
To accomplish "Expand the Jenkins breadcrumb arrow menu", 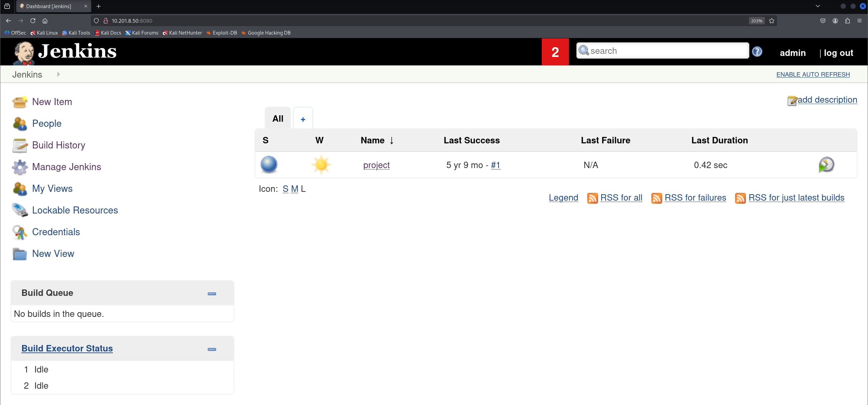I will point(58,74).
